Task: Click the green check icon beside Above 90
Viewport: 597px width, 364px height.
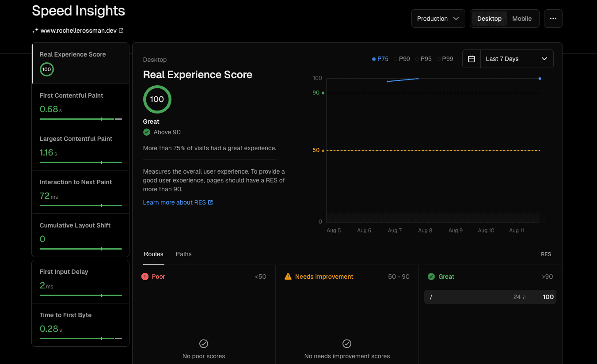Action: [147, 132]
